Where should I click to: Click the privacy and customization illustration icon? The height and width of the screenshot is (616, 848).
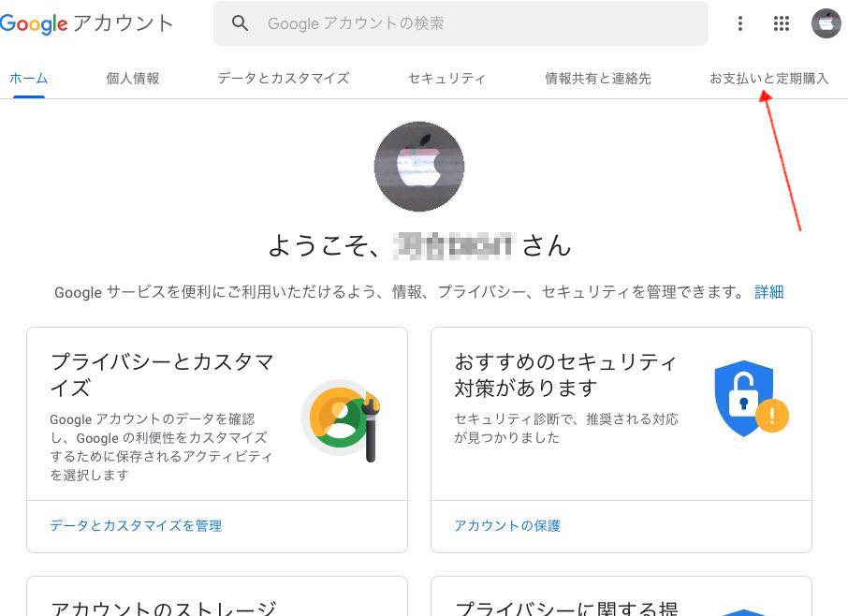[342, 420]
